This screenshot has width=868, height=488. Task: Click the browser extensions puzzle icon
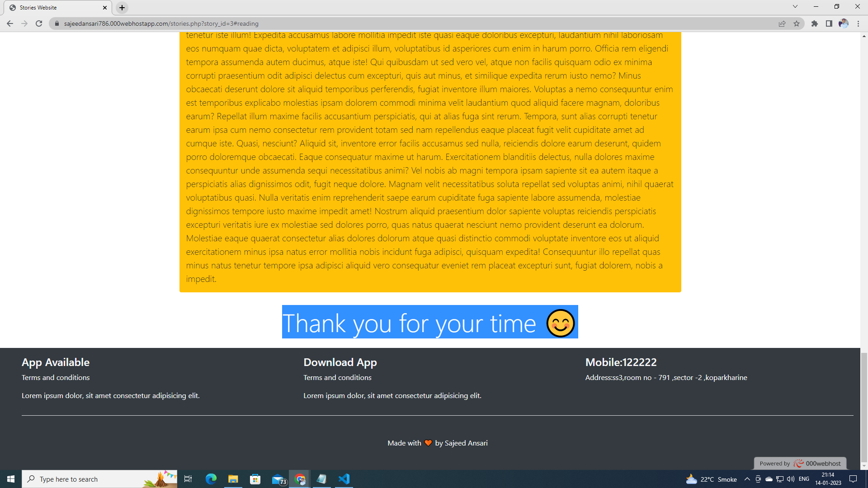(815, 23)
